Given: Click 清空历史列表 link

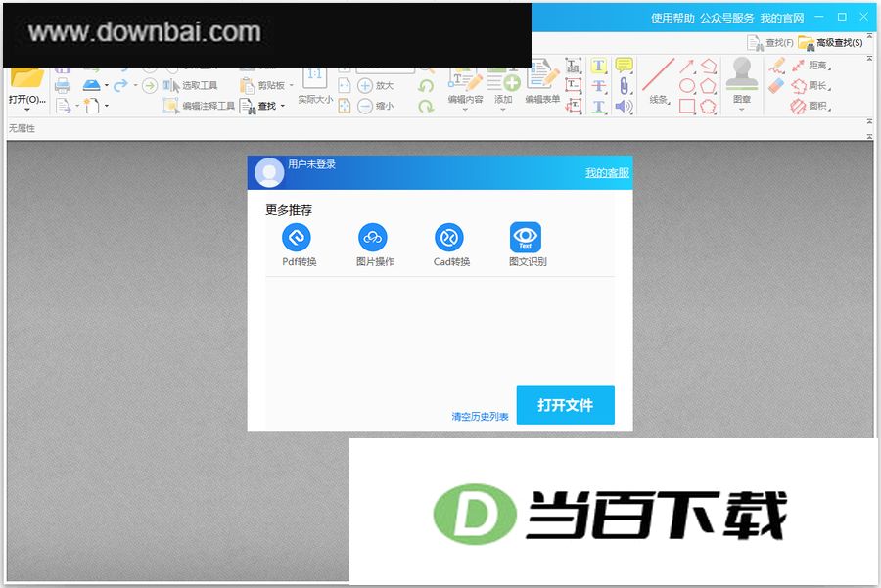Looking at the screenshot, I should pos(480,417).
